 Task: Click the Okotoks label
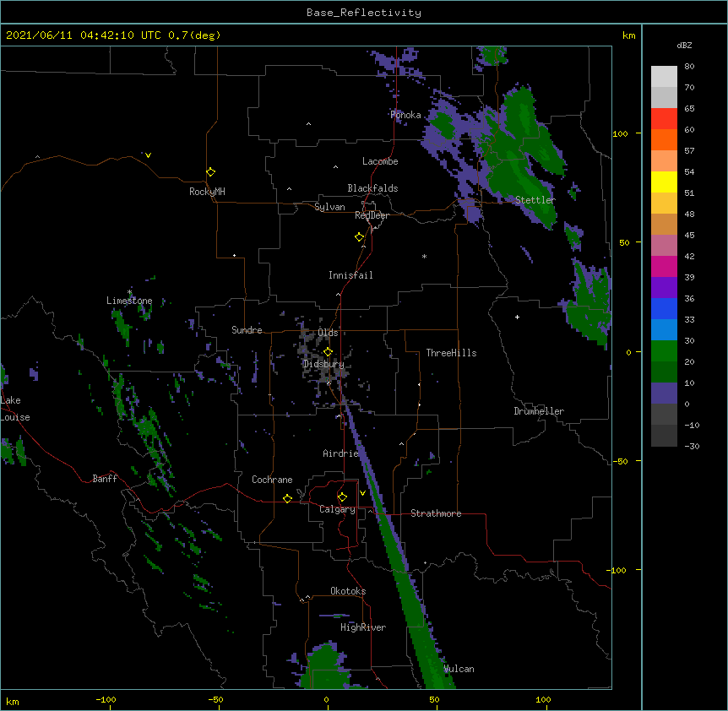348,591
